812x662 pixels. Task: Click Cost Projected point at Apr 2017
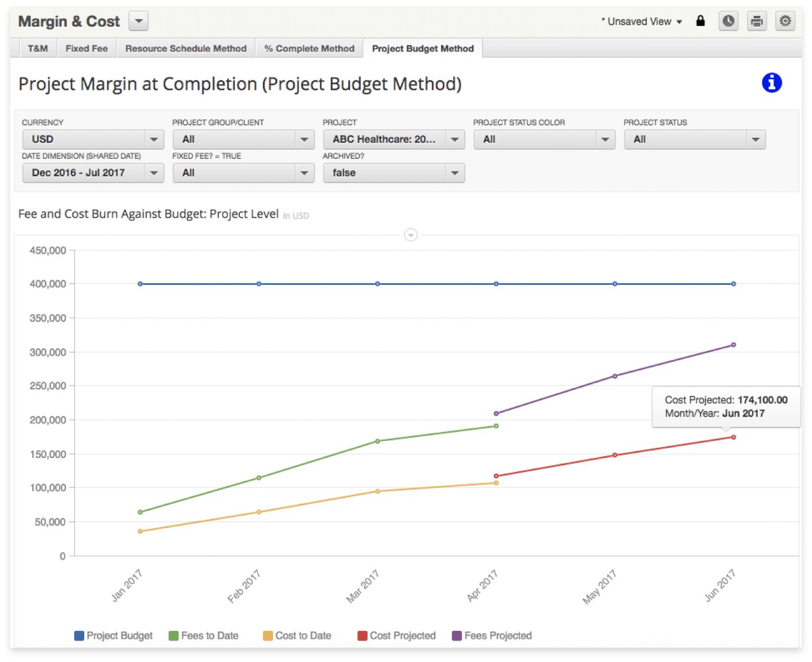(x=496, y=476)
